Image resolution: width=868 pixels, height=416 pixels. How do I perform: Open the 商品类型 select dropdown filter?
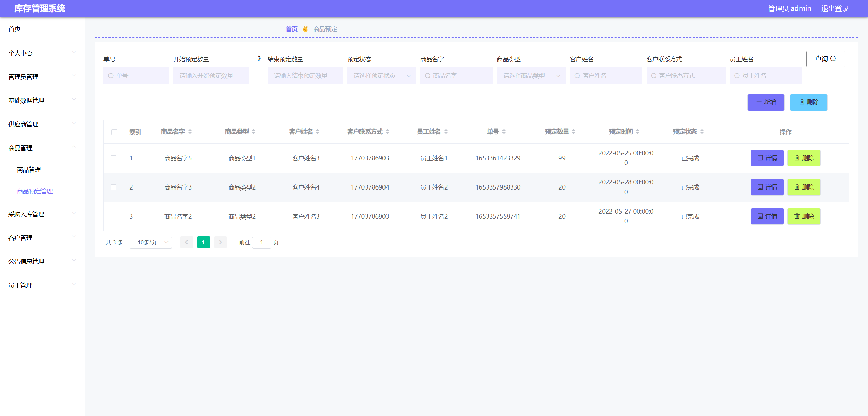pyautogui.click(x=531, y=76)
